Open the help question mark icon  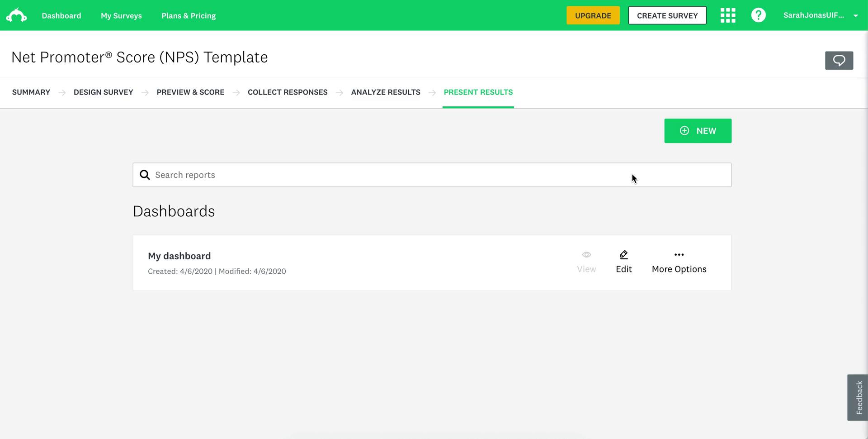[x=759, y=15]
